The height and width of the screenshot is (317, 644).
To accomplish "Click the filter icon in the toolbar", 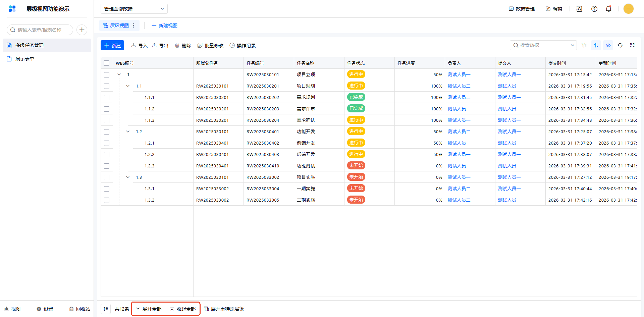I will [584, 45].
